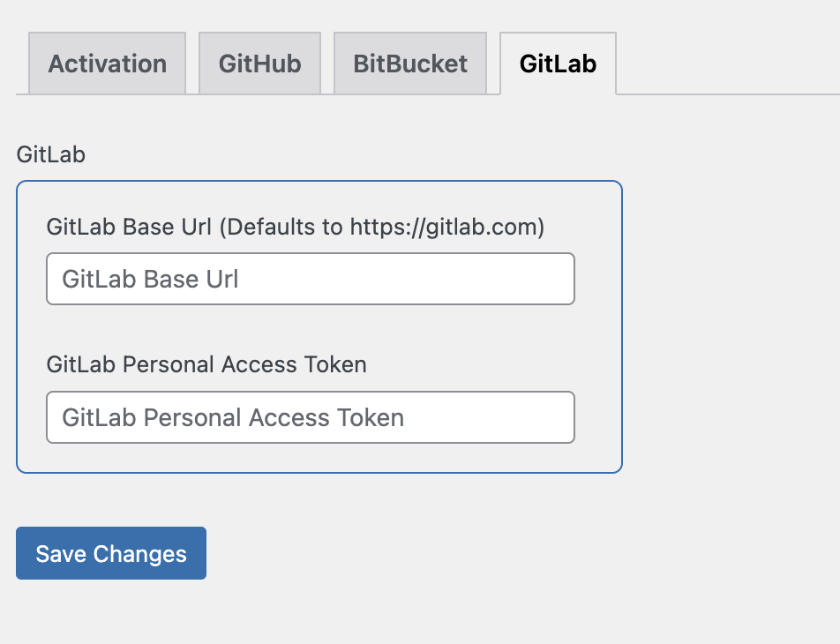Screen dimensions: 840x644
Task: Click the GitLab Base Url input field
Action: tap(309, 278)
